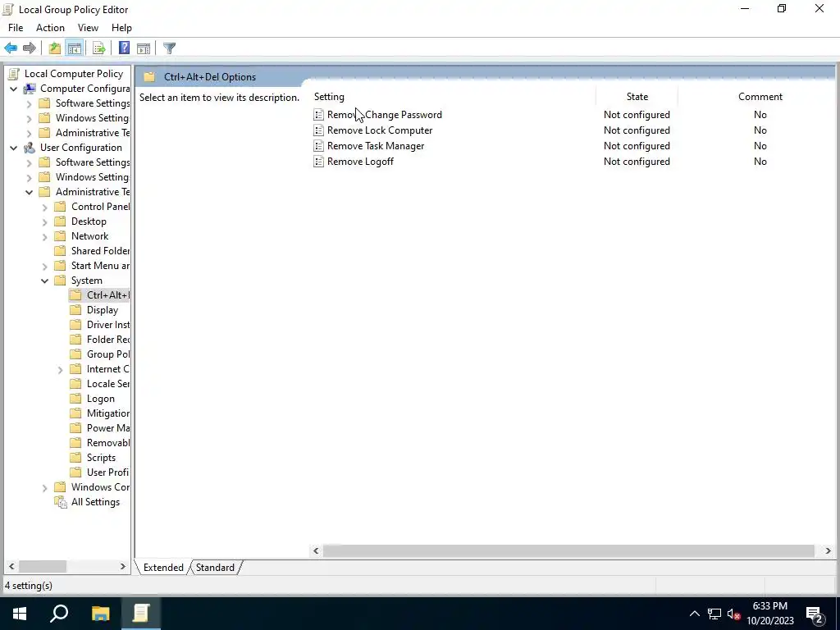Select the Logon folder in tree
Viewport: 840px width, 630px height.
tap(101, 399)
